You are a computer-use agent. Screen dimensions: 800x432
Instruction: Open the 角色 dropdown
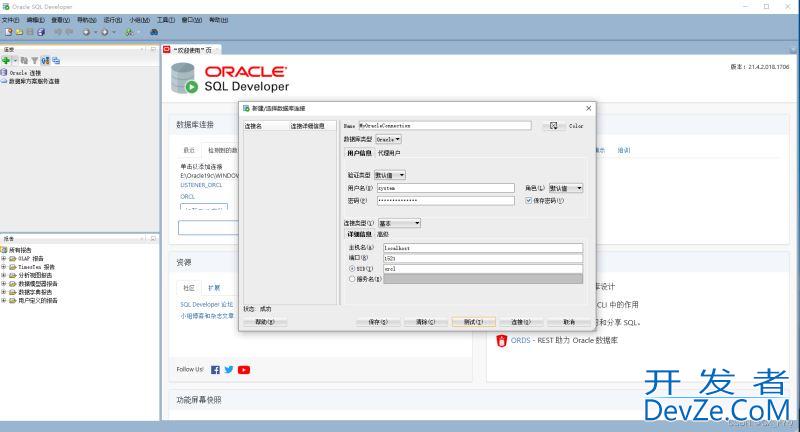[x=566, y=188]
